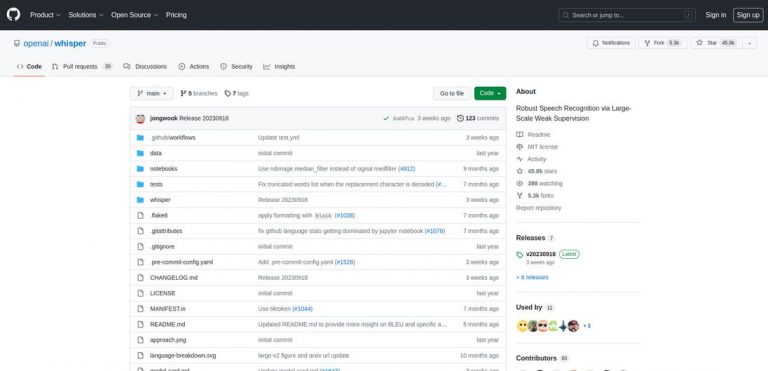This screenshot has height=371, width=768.
Task: Open the jongwook author link
Action: 164,119
